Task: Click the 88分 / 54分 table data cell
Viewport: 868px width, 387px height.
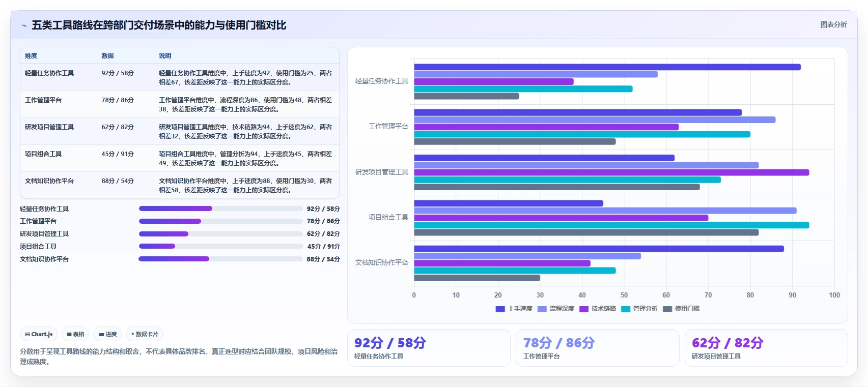Action: [x=118, y=181]
